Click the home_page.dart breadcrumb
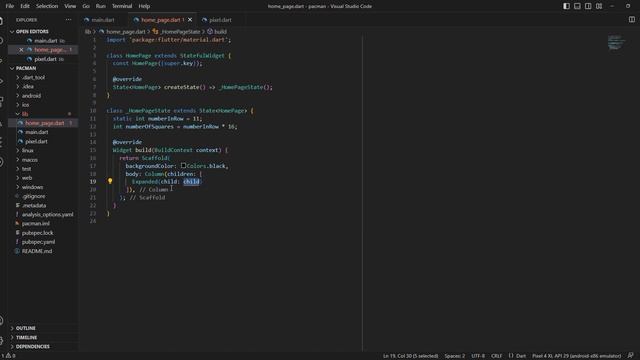The image size is (640, 360). (122, 31)
